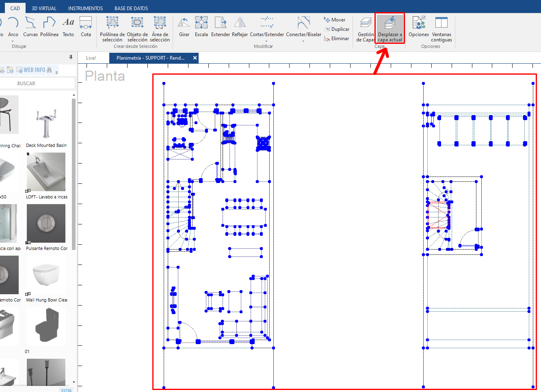Click Eliminar to delete selection
Screen dimensions: 541x392
point(337,38)
